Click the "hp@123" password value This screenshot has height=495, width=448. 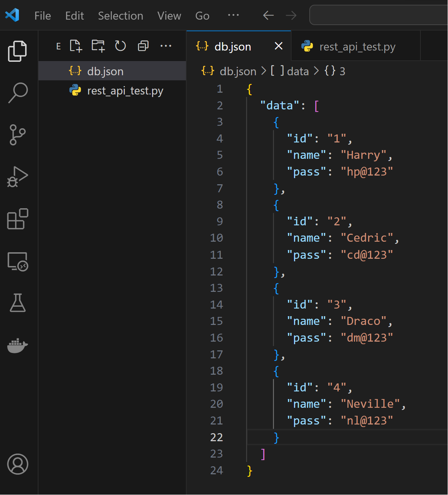tap(367, 172)
